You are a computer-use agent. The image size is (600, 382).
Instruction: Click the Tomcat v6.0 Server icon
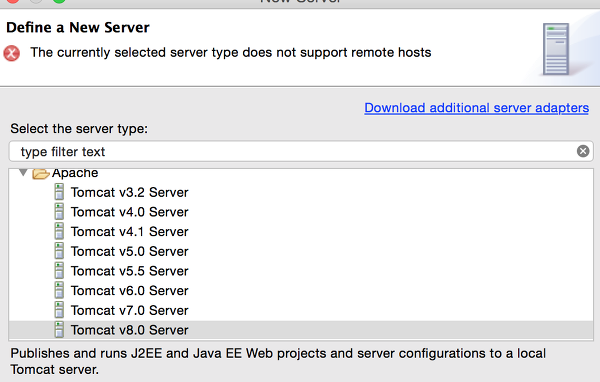[x=59, y=290]
